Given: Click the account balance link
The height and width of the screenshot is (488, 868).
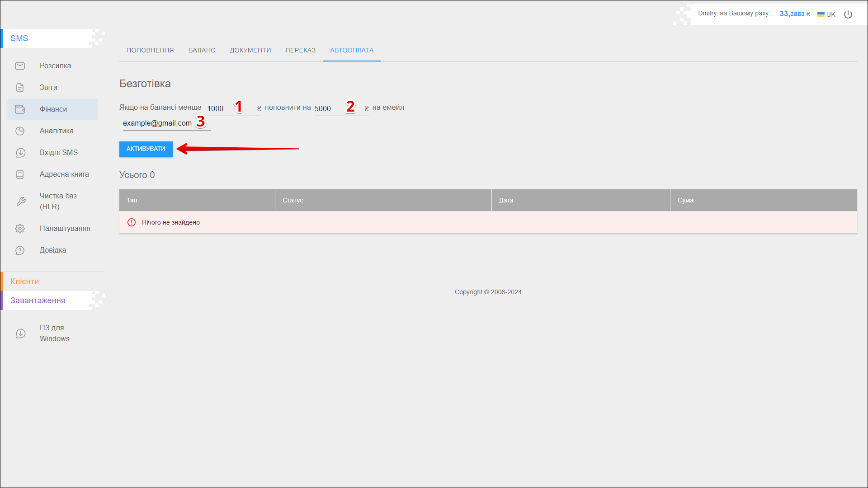Looking at the screenshot, I should pyautogui.click(x=794, y=14).
